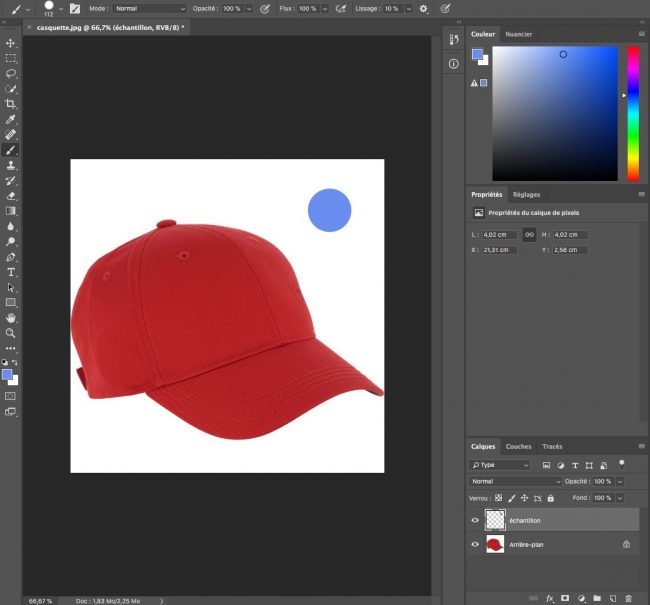Image resolution: width=650 pixels, height=605 pixels.
Task: Select the Crop tool
Action: [11, 104]
